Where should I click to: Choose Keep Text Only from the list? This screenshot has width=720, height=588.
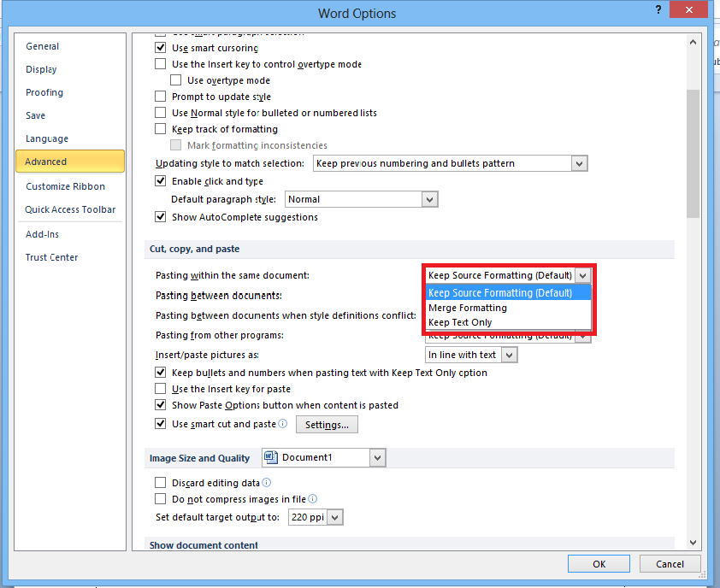coord(508,322)
